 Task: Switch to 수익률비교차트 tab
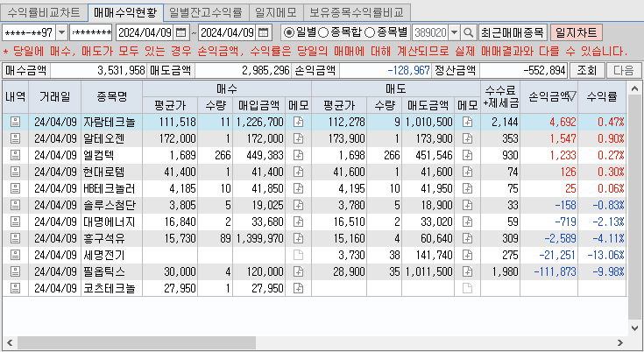44,13
